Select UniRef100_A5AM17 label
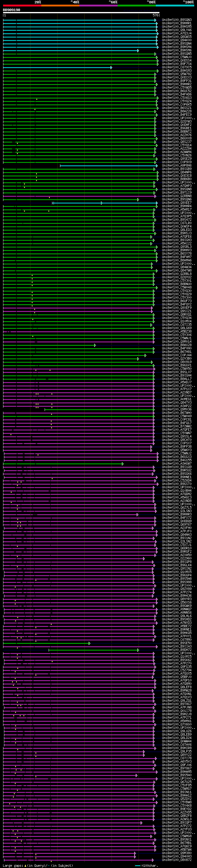 177,210
